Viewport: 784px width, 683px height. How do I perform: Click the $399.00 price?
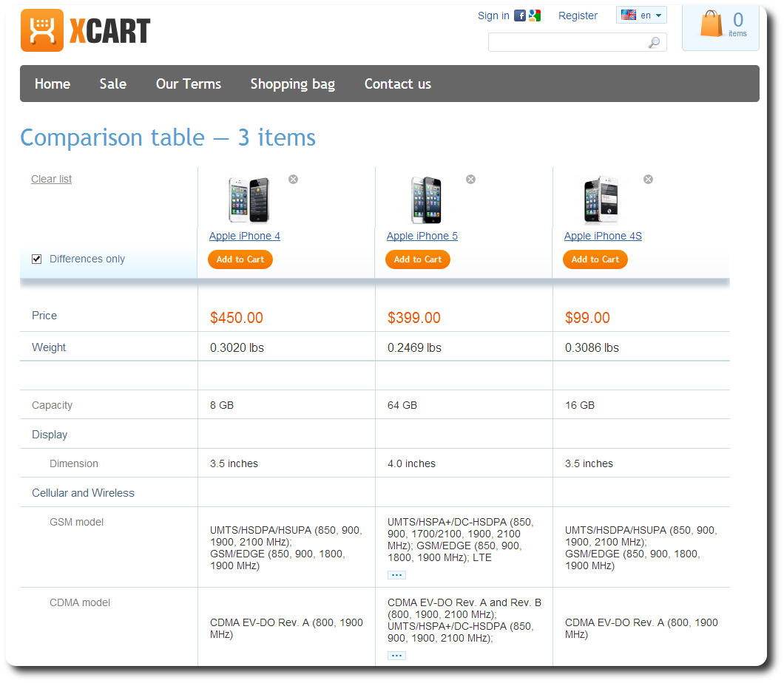pyautogui.click(x=414, y=318)
